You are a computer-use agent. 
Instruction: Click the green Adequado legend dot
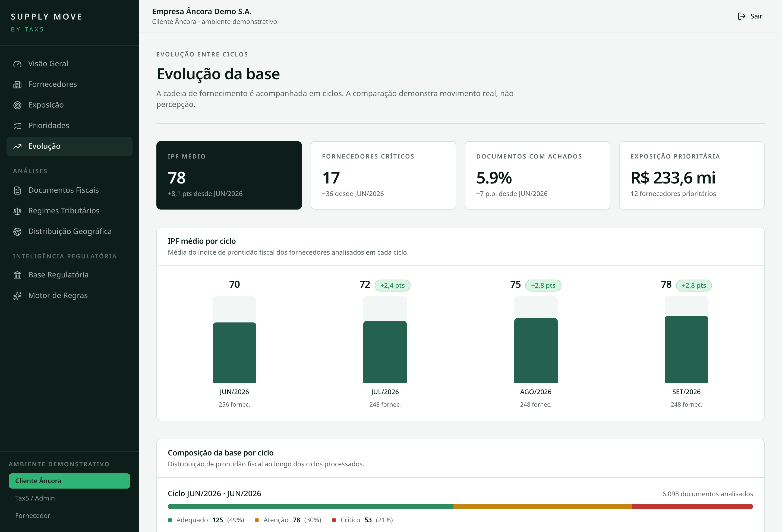170,520
